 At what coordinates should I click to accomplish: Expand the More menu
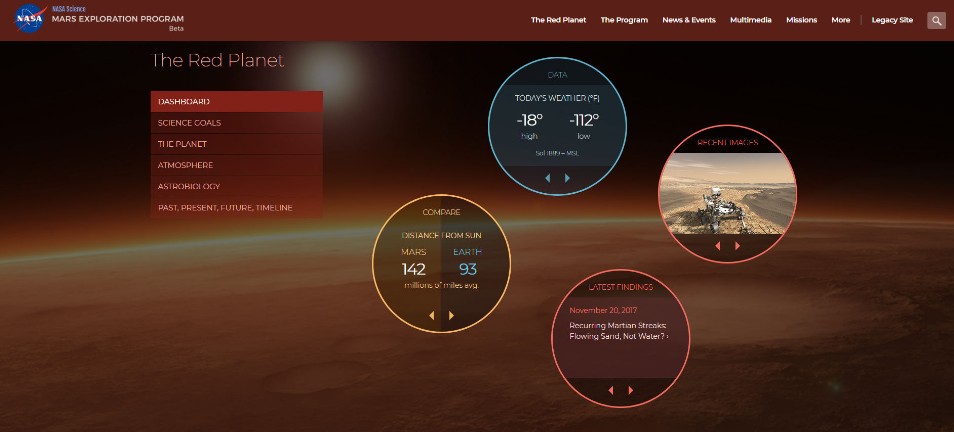pyautogui.click(x=841, y=20)
